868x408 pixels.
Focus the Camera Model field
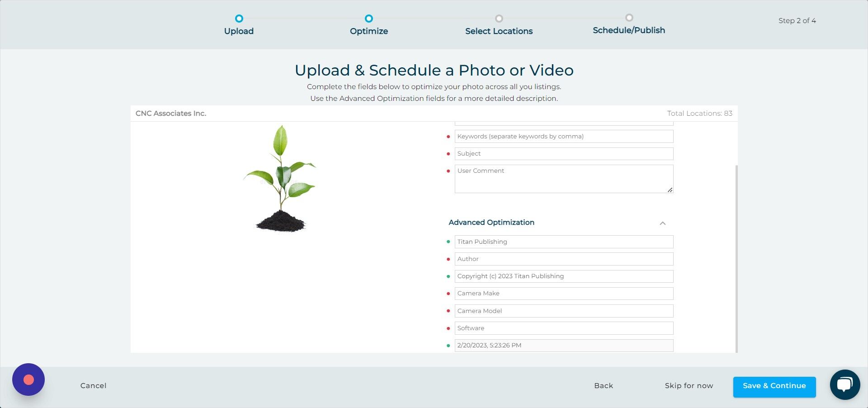click(564, 311)
